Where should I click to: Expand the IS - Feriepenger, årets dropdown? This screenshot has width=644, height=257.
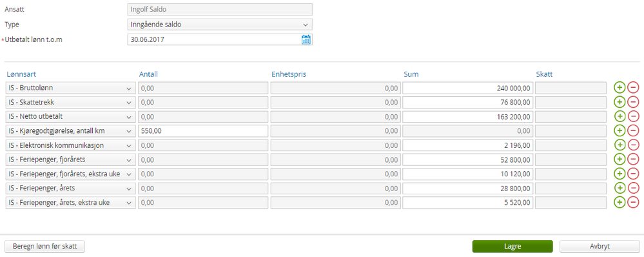(71, 188)
